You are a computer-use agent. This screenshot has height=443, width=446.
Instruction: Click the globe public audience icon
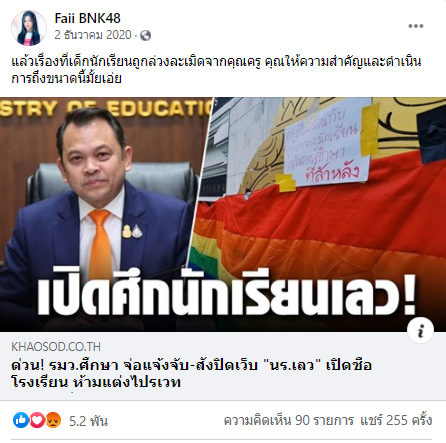click(145, 35)
